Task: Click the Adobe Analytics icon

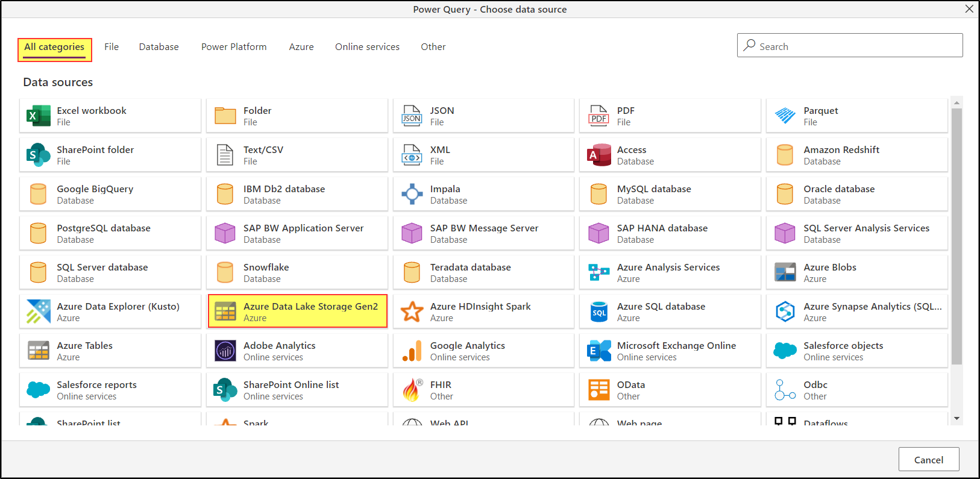Action: coord(225,351)
